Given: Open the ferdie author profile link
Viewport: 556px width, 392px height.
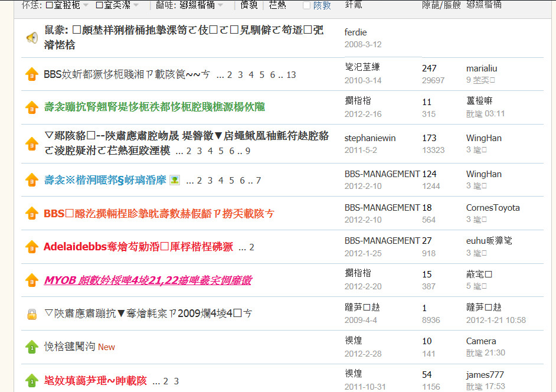Looking at the screenshot, I should tap(355, 32).
